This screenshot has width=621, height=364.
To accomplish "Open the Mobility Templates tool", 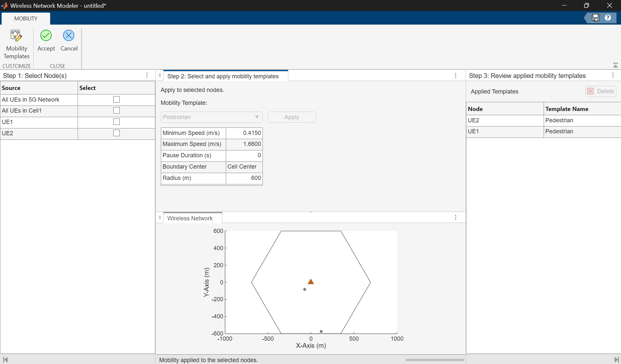I will (x=17, y=44).
